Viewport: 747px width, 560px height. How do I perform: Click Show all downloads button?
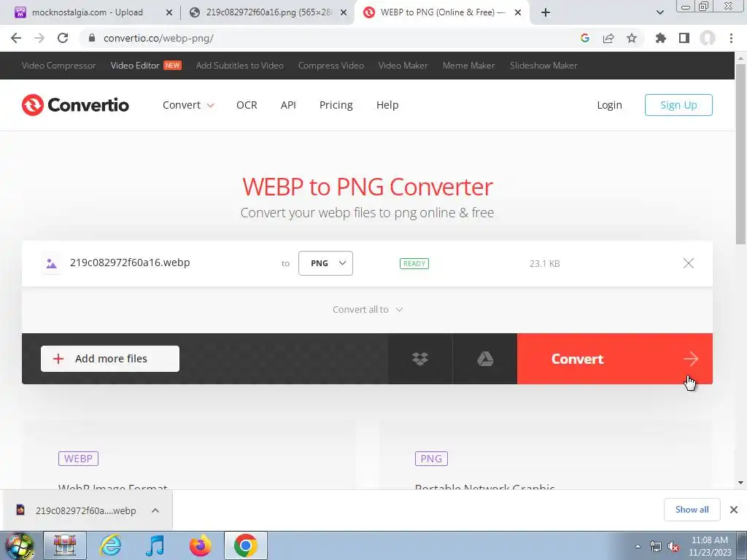point(692,510)
